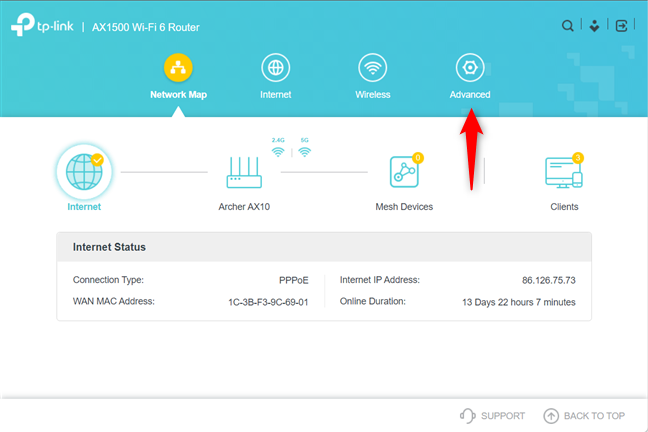Open the Advanced gear tab icon
Image resolution: width=648 pixels, height=432 pixels.
tap(470, 67)
